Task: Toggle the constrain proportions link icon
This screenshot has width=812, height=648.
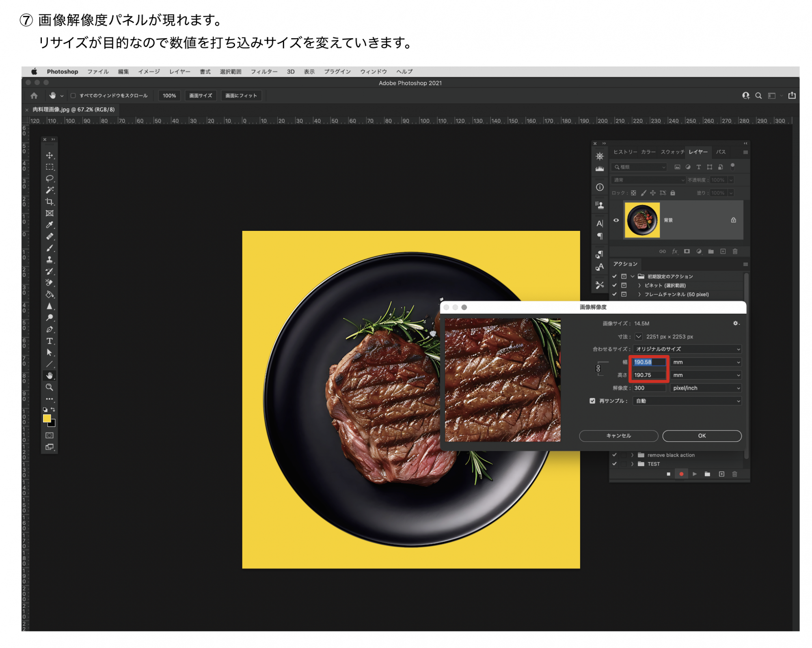Action: pos(598,368)
